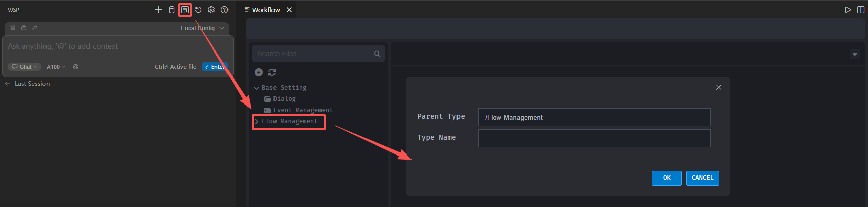
Task: Expand the Flow Management tree node
Action: point(257,122)
